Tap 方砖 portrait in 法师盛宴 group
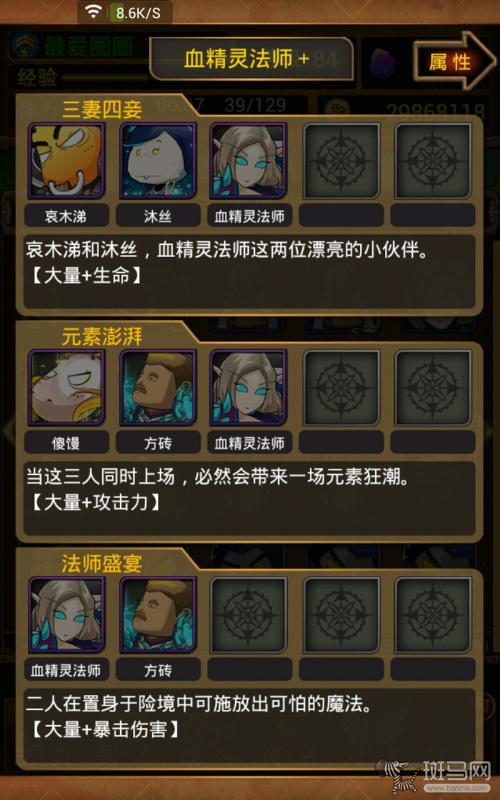This screenshot has width=500, height=800. [158, 615]
